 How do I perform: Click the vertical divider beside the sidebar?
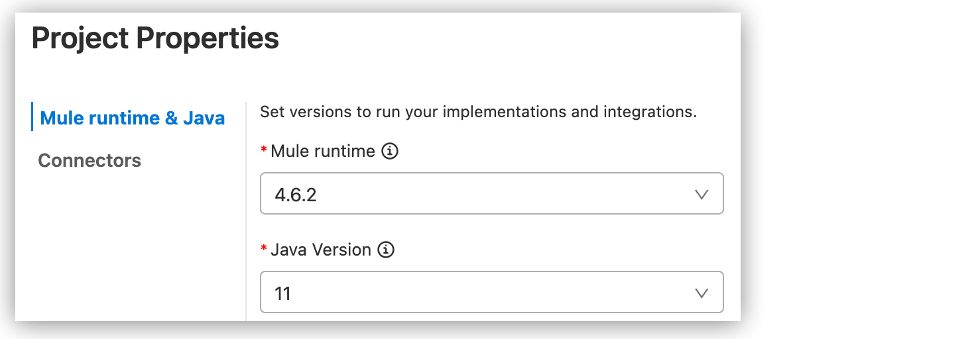point(246,212)
